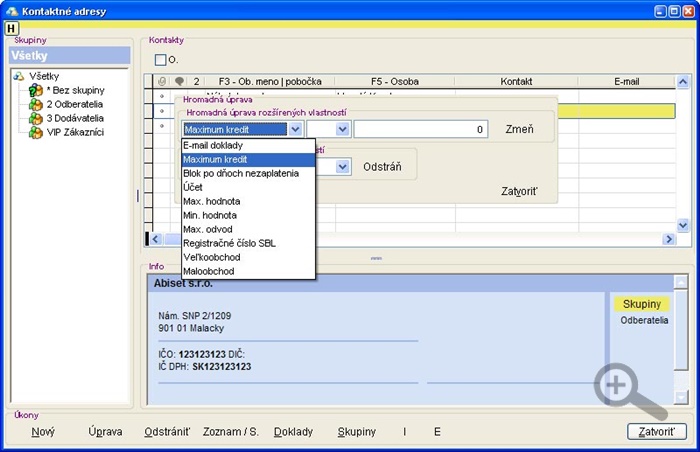Screen dimensions: 700x452
Task: Click the yellow Skupiny label in Info
Action: pos(642,304)
